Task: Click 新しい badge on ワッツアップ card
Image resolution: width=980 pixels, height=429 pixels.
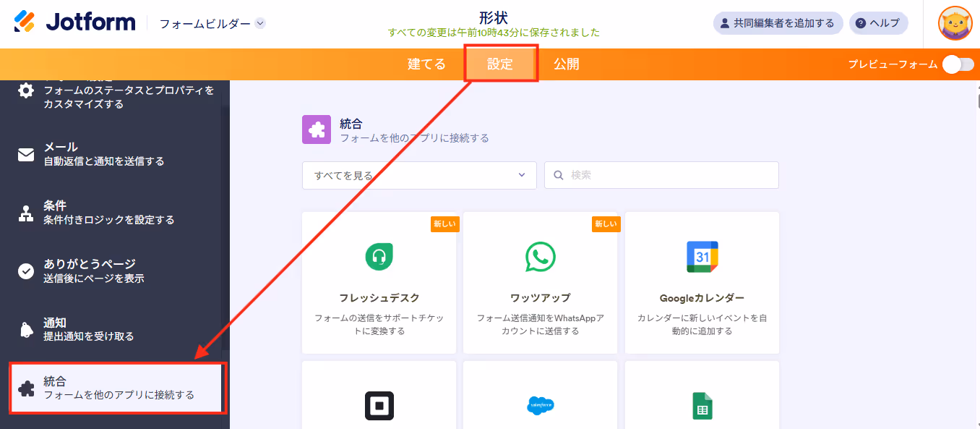Action: (x=606, y=224)
